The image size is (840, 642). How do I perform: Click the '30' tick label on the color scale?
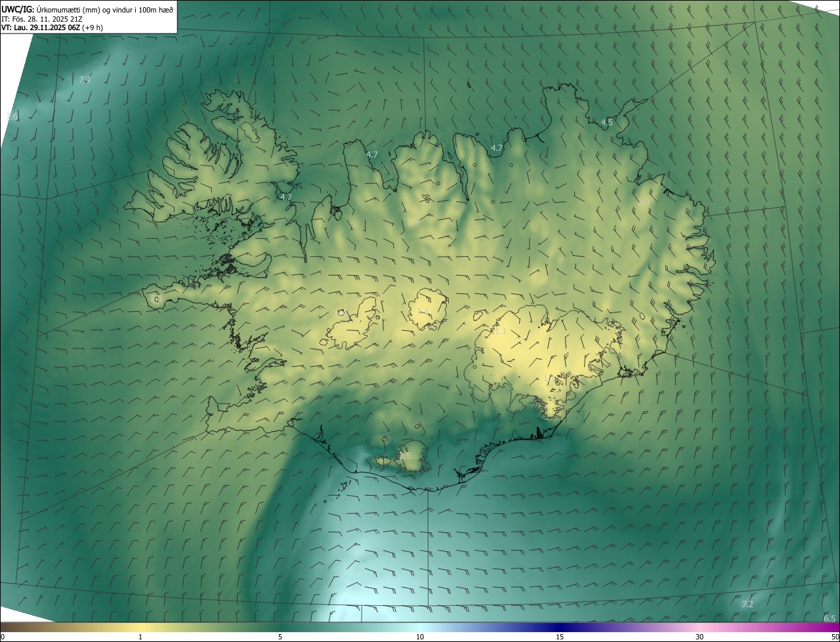click(700, 637)
